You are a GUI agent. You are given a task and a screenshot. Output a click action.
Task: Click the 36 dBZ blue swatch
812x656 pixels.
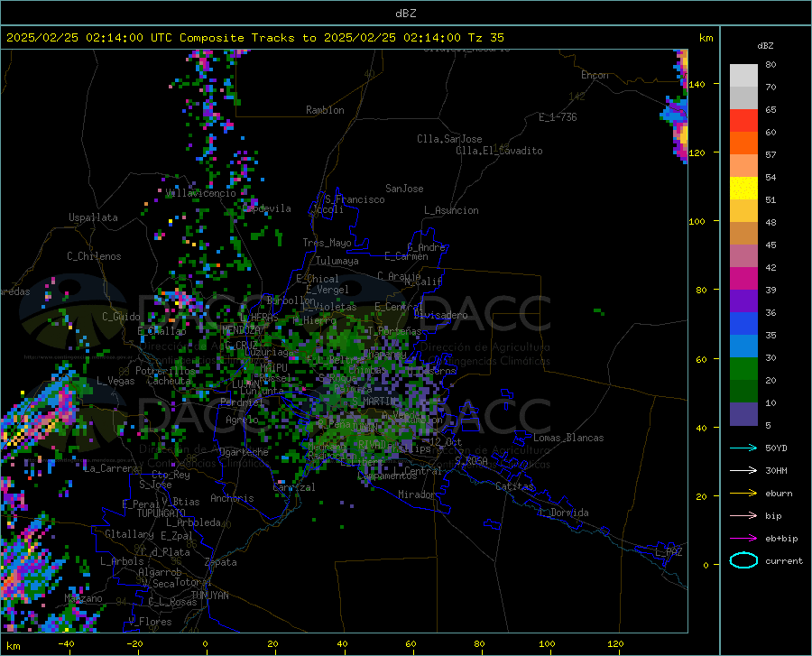[743, 324]
